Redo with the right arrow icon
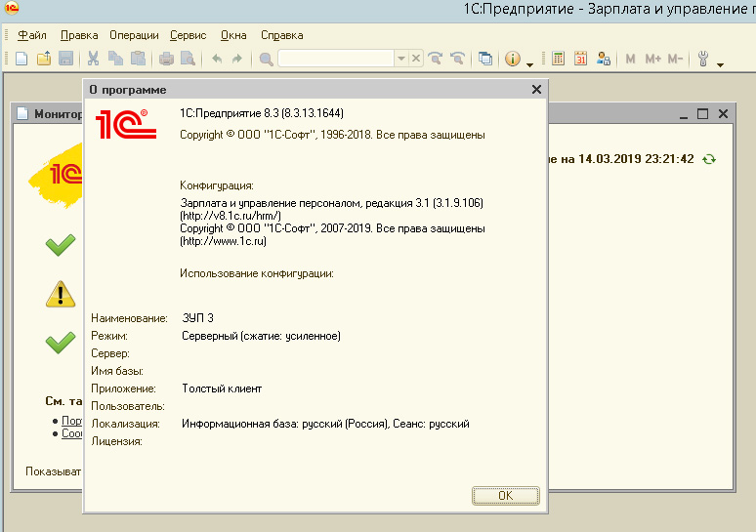This screenshot has width=756, height=532. click(236, 59)
